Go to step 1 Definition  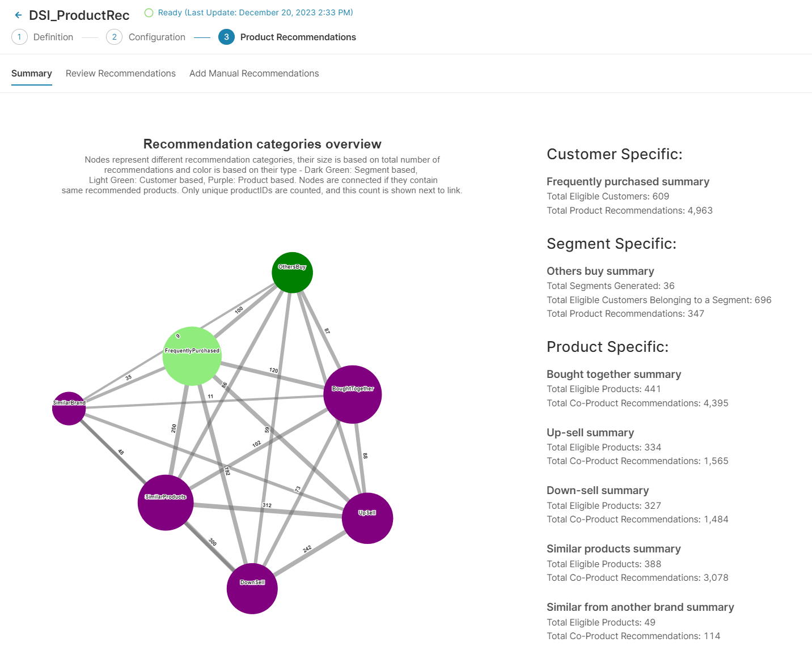tap(19, 37)
